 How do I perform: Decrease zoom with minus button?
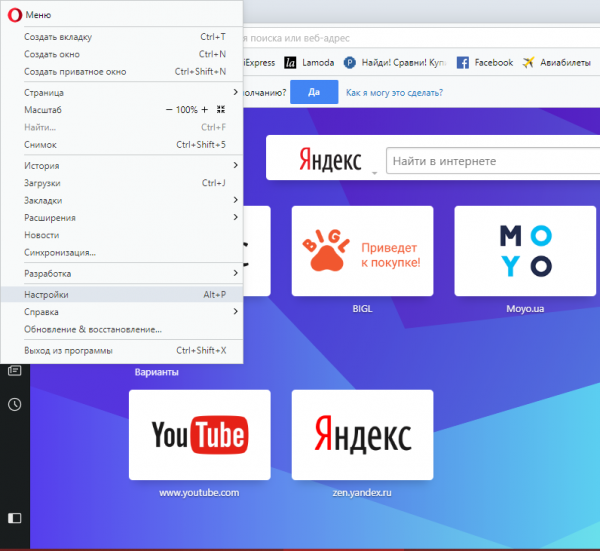pos(169,110)
